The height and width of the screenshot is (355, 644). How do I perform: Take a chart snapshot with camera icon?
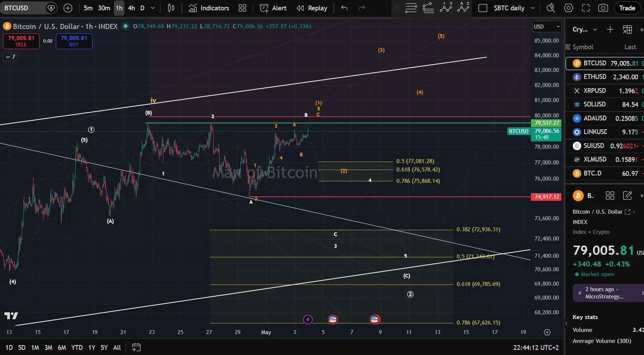pyautogui.click(x=603, y=8)
